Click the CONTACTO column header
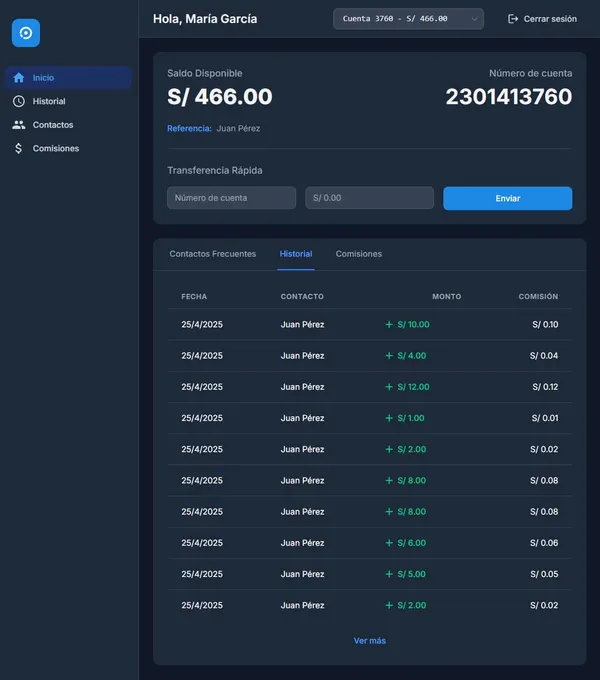Viewport: 600px width, 680px height. click(x=302, y=297)
